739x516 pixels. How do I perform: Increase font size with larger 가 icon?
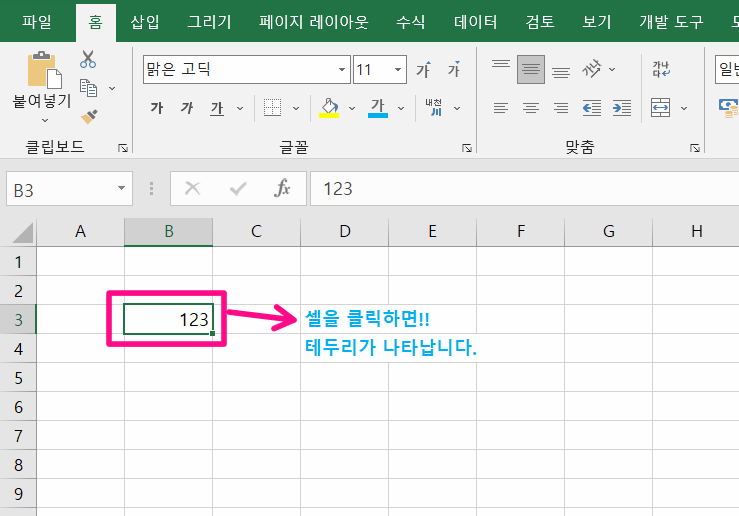(x=423, y=69)
